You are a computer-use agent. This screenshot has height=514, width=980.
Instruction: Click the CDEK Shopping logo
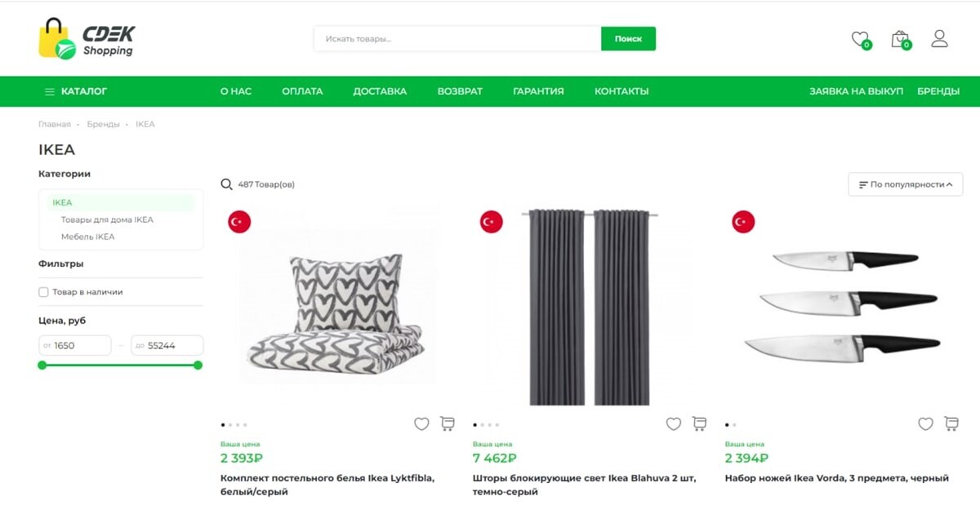point(87,39)
